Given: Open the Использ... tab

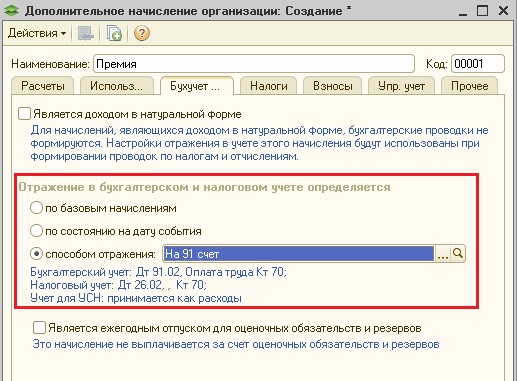Looking at the screenshot, I should 117,86.
